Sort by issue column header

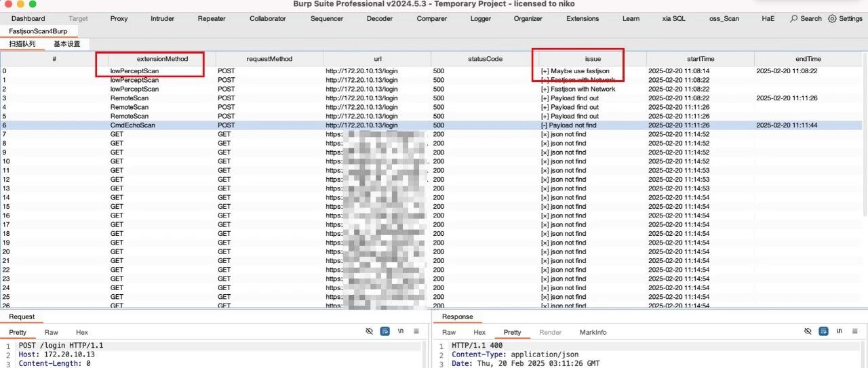[593, 59]
